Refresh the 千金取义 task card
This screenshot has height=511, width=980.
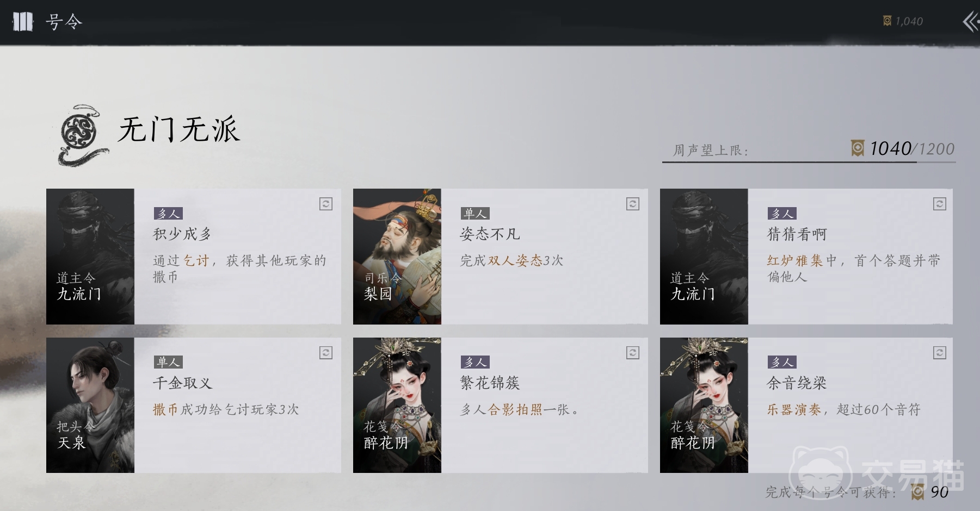click(x=325, y=353)
